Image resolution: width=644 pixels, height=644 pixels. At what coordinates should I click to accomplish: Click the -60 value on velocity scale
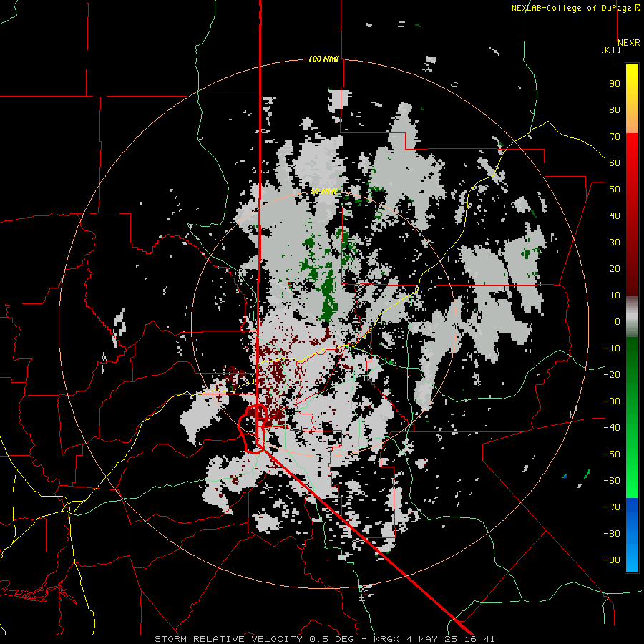point(612,481)
